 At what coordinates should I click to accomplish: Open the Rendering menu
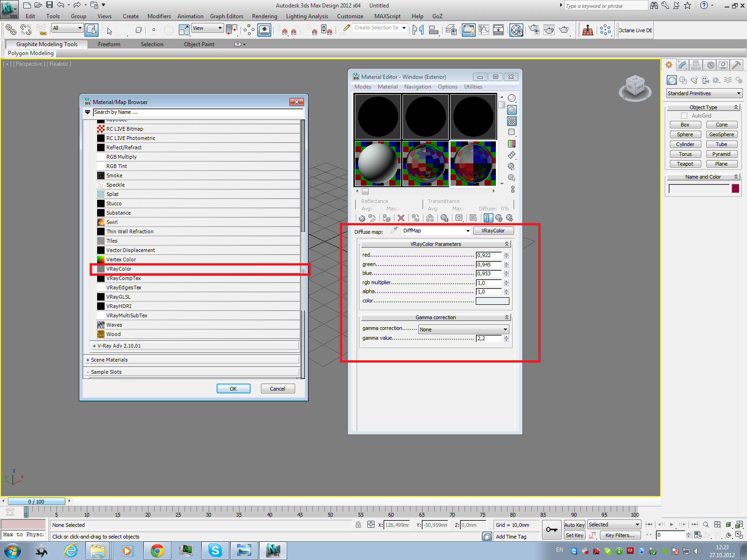[x=264, y=16]
